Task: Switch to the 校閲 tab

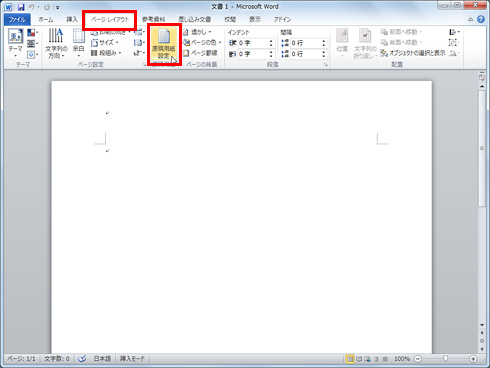Action: coord(230,20)
